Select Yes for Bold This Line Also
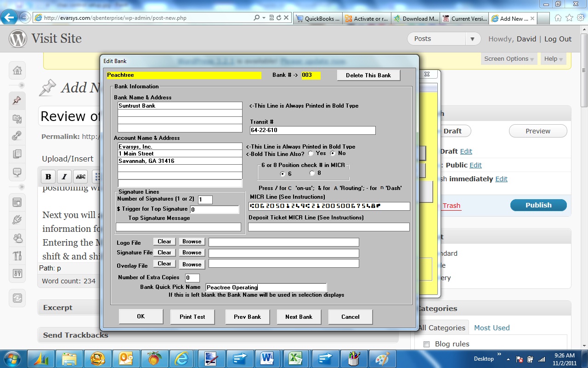Viewport: 588px width, 368px height. tap(311, 153)
